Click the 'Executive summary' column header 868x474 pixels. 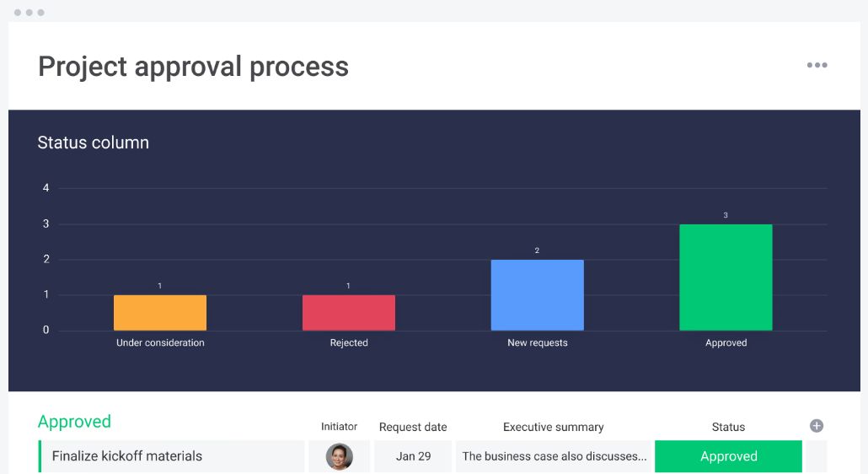click(x=553, y=427)
